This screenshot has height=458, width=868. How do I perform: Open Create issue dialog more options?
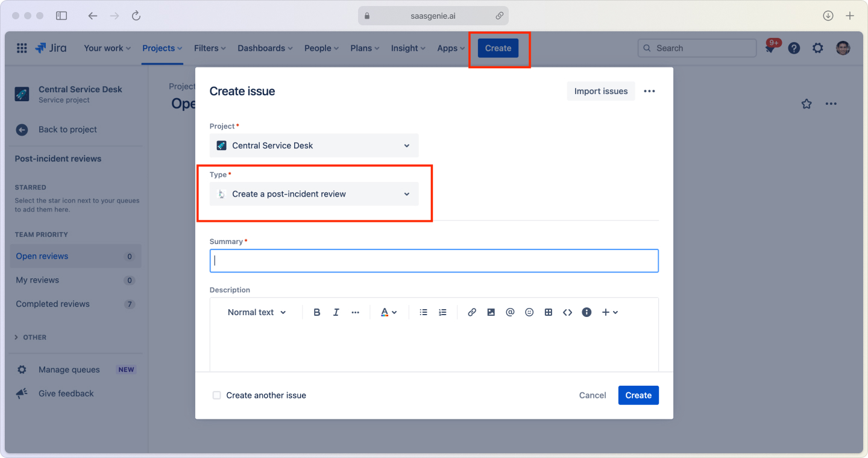(x=649, y=91)
